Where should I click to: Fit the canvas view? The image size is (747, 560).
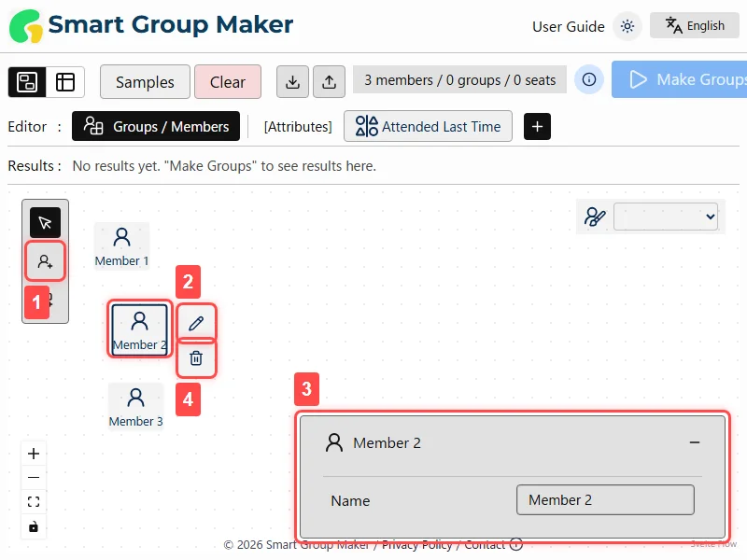point(34,501)
